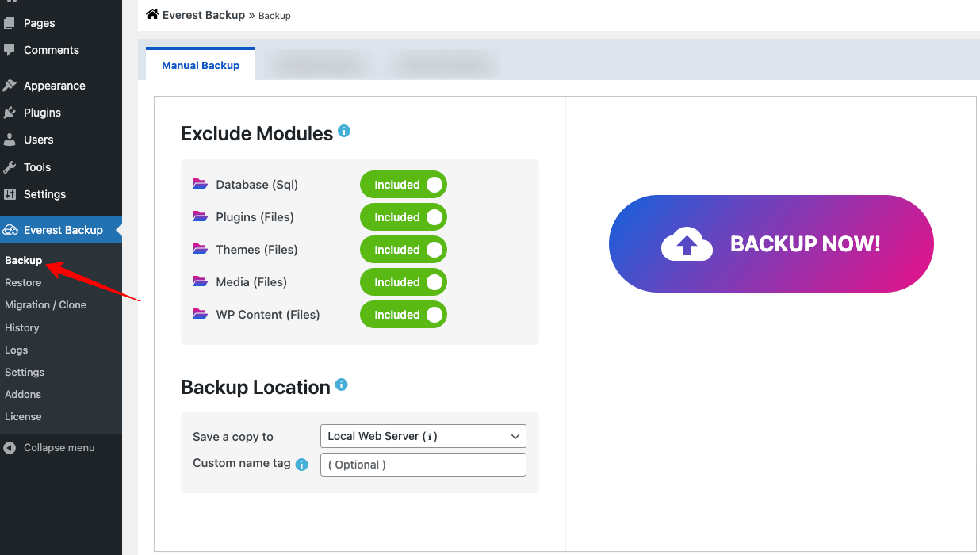This screenshot has width=980, height=555.
Task: Show info tooltip beside Exclude Modules
Action: [344, 131]
